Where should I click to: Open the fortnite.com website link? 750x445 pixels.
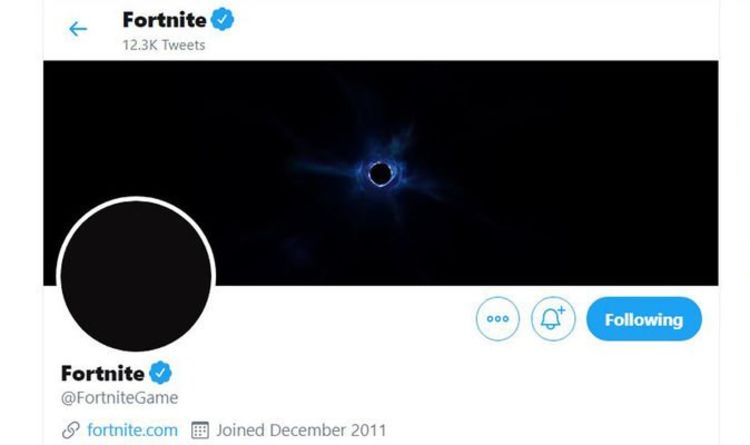pyautogui.click(x=132, y=430)
